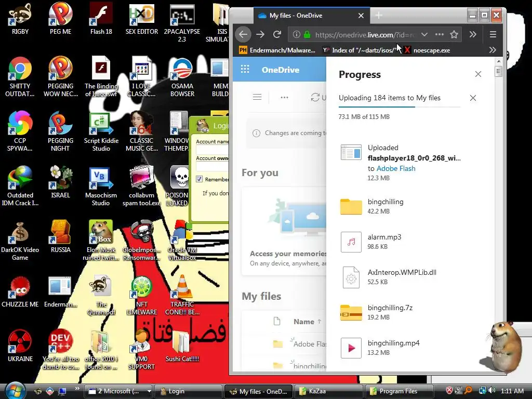The height and width of the screenshot is (399, 532).
Task: Open the OneDrive app launcher grid
Action: pos(245,69)
